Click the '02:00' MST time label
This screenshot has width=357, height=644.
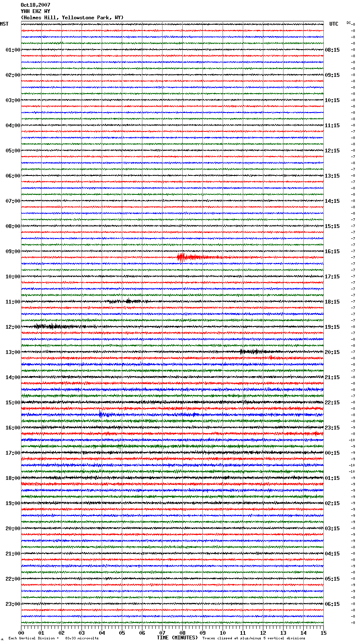point(13,75)
